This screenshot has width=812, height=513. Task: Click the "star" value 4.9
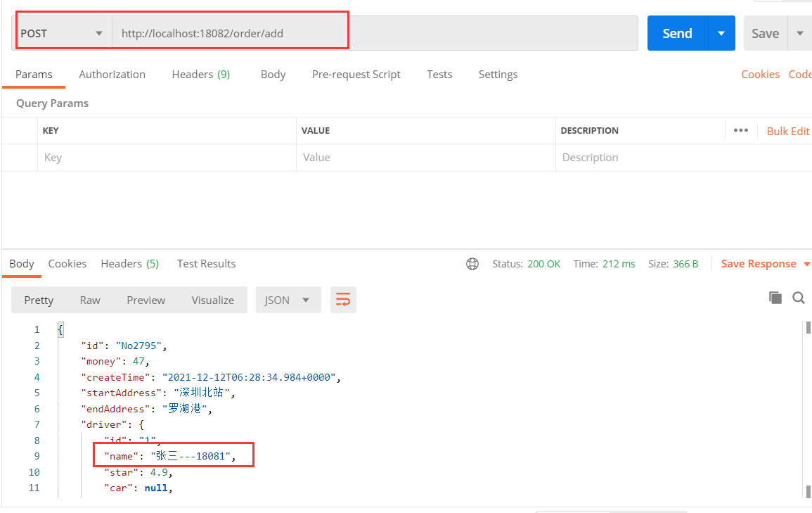pyautogui.click(x=159, y=472)
